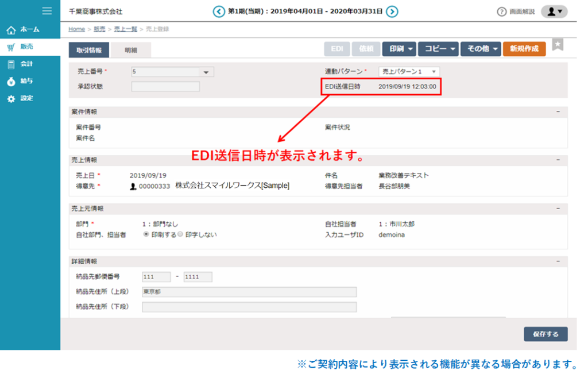This screenshot has height=374, width=588.
Task: Open the user account menu icon
Action: pyautogui.click(x=554, y=11)
